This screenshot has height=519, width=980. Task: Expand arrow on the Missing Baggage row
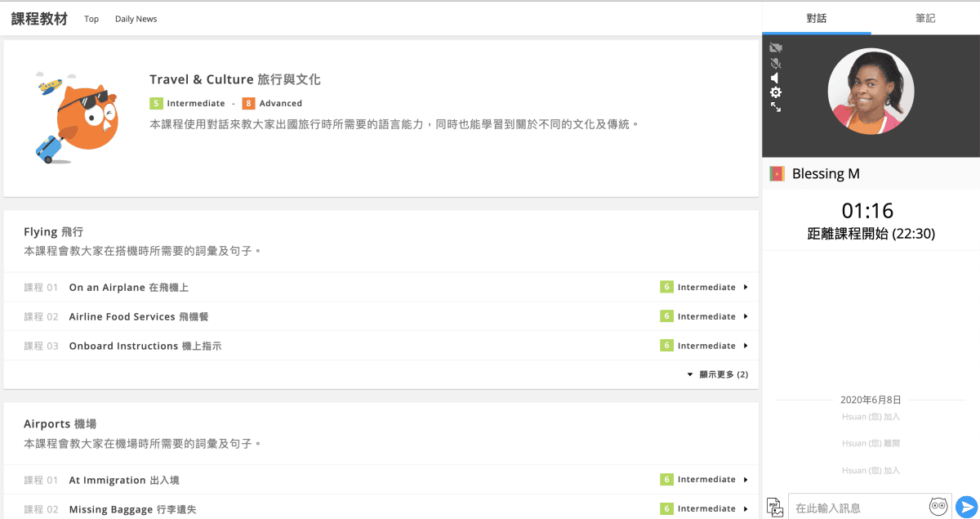point(746,508)
